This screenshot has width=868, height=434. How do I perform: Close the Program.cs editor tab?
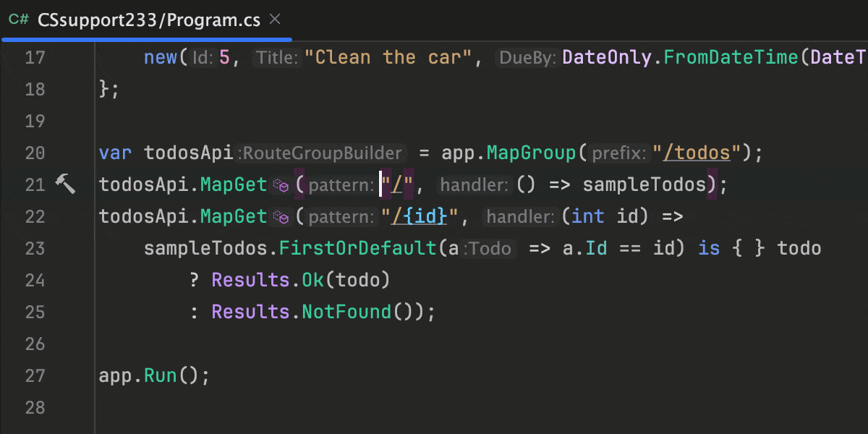(x=274, y=20)
